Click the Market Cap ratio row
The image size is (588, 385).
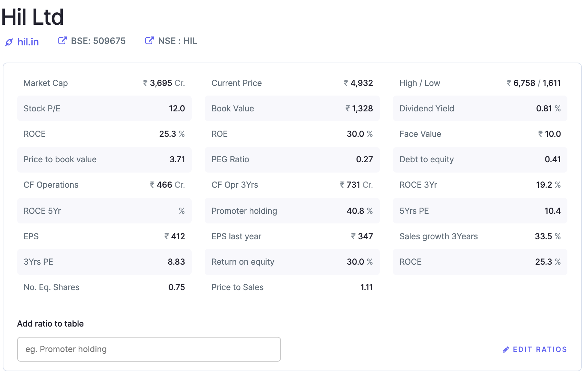coord(104,83)
